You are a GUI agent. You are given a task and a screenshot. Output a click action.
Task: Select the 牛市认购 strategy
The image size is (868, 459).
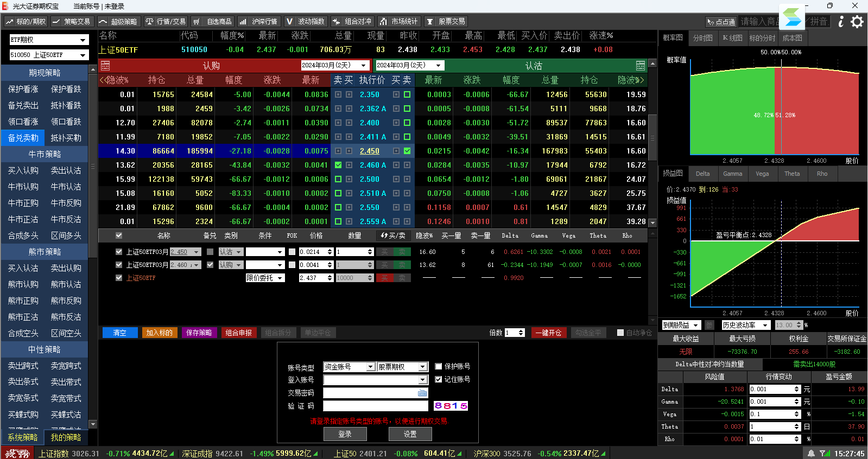click(x=23, y=187)
